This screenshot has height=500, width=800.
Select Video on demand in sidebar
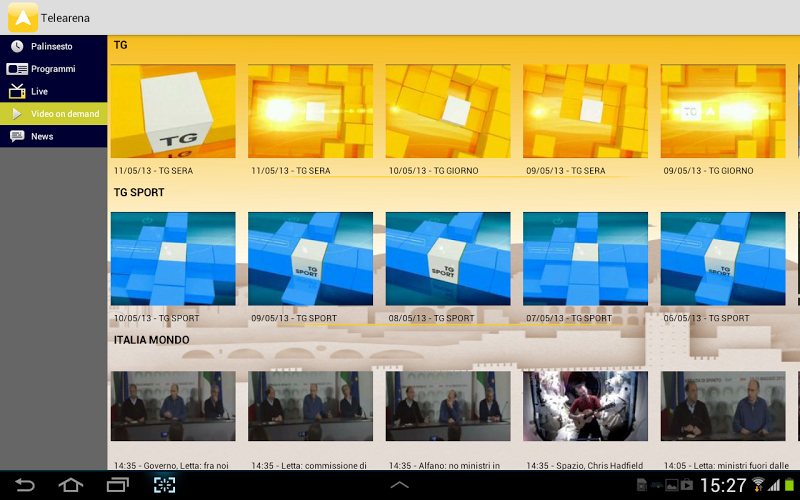point(54,114)
